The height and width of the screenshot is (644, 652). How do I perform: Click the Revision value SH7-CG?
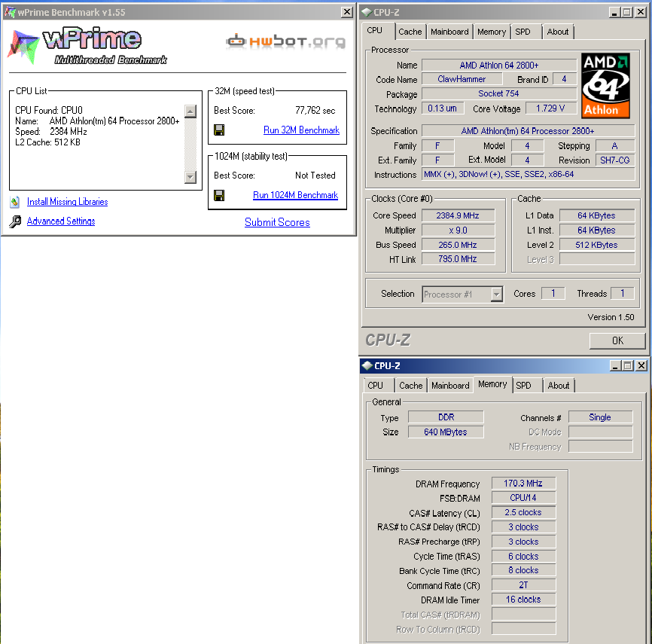(x=615, y=160)
